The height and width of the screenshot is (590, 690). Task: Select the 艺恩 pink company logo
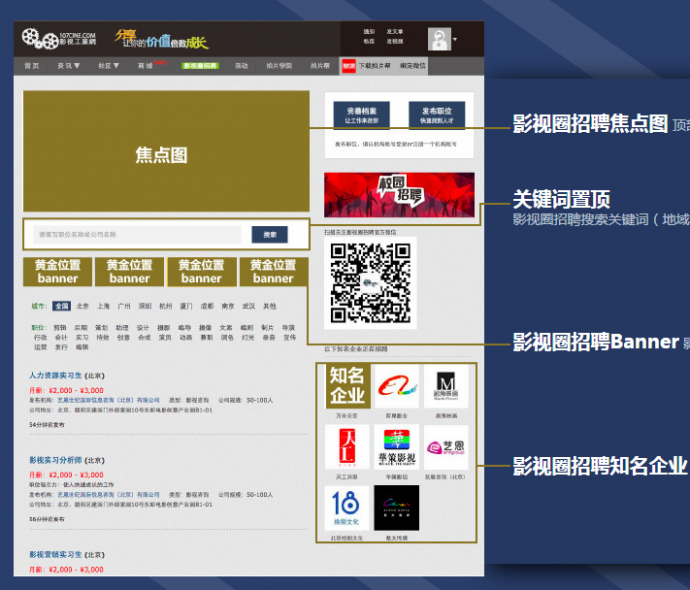point(445,447)
